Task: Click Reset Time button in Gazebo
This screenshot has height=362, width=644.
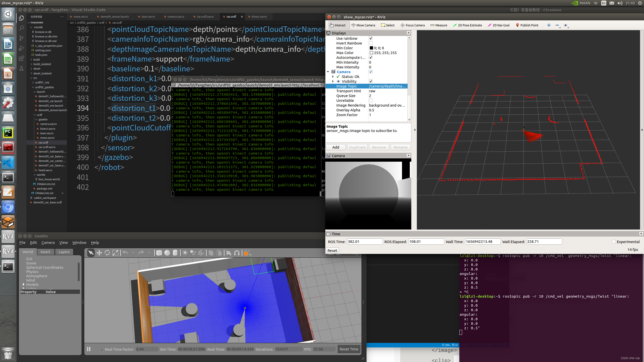Action: [x=349, y=349]
